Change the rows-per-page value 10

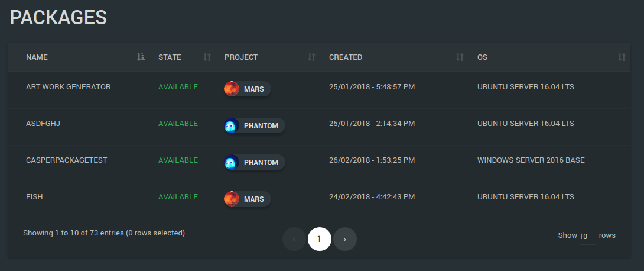click(x=587, y=237)
